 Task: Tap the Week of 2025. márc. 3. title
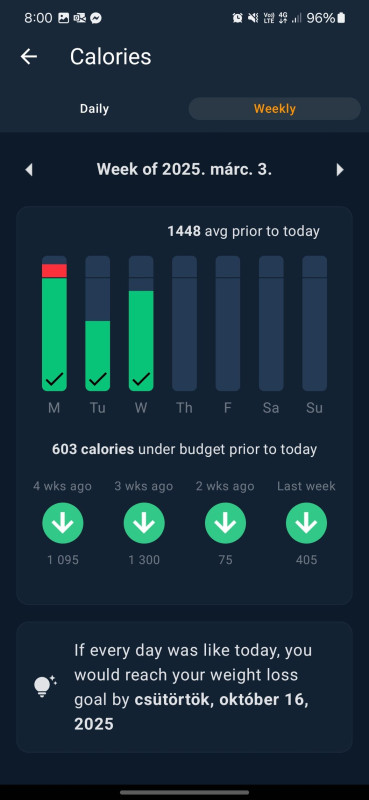tap(184, 169)
